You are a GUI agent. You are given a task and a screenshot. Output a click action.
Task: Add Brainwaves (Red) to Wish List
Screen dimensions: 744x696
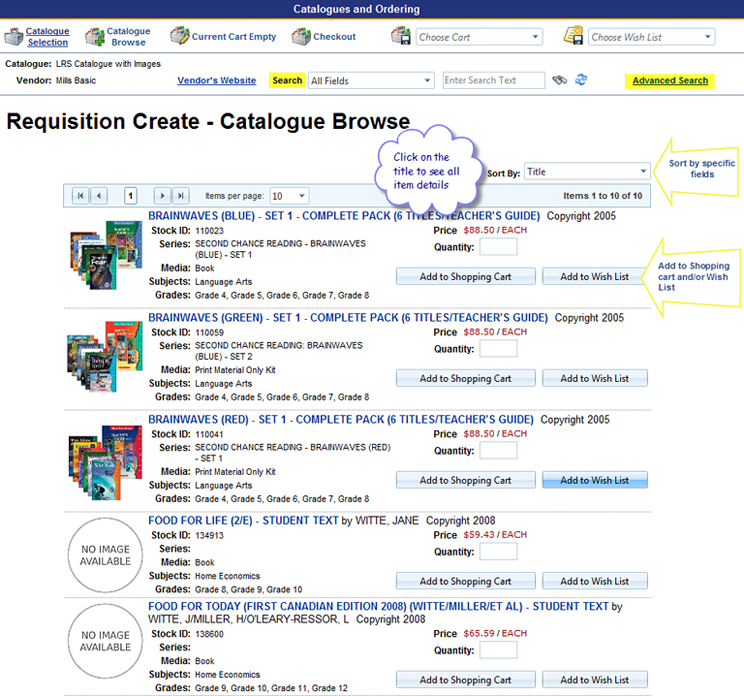(595, 480)
